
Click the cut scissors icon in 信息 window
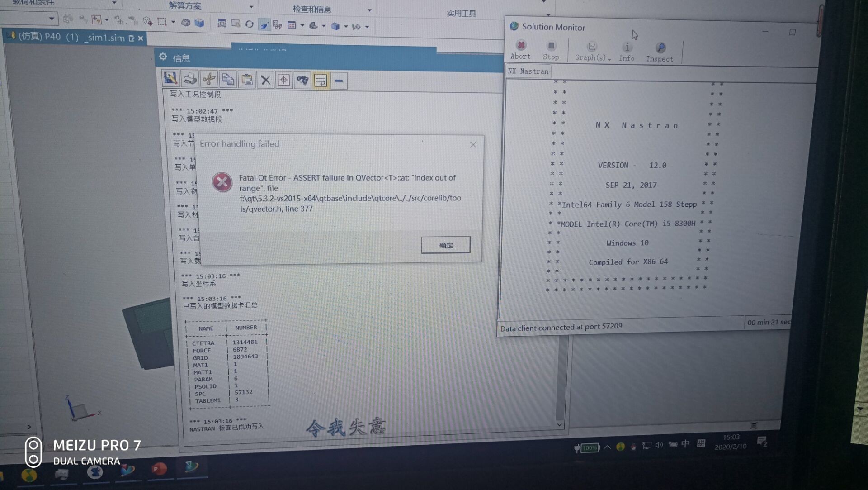pyautogui.click(x=208, y=79)
